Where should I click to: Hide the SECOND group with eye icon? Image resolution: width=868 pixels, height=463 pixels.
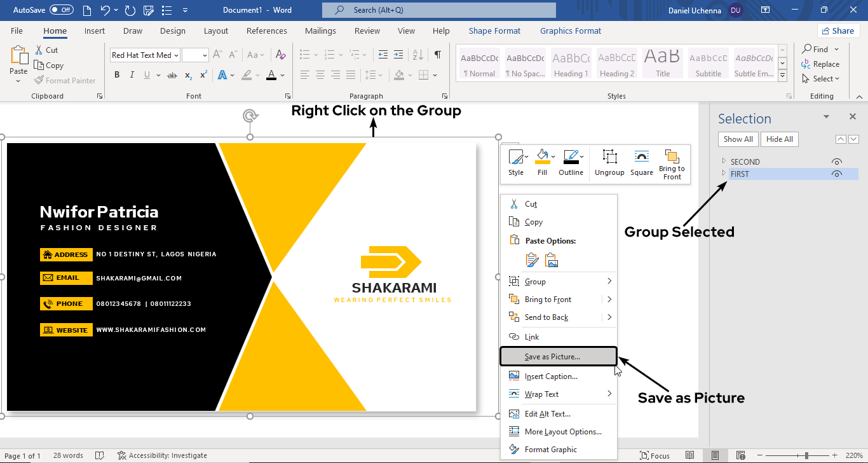[837, 162]
